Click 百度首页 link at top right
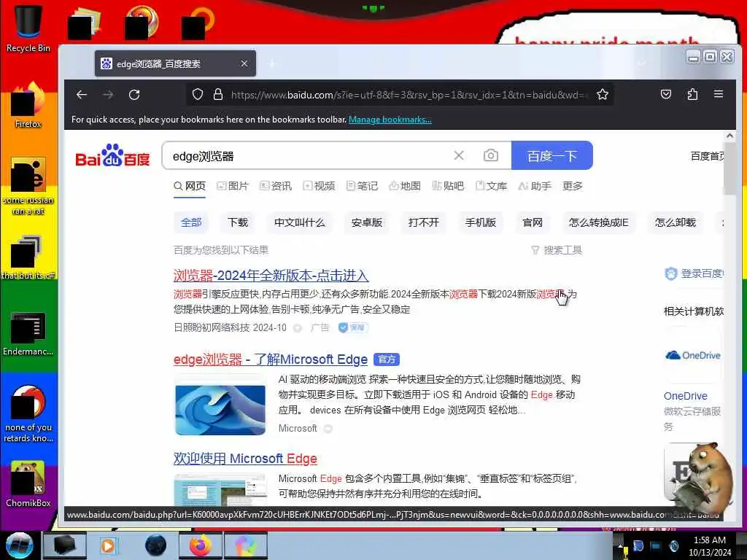747x560 pixels. coord(708,156)
